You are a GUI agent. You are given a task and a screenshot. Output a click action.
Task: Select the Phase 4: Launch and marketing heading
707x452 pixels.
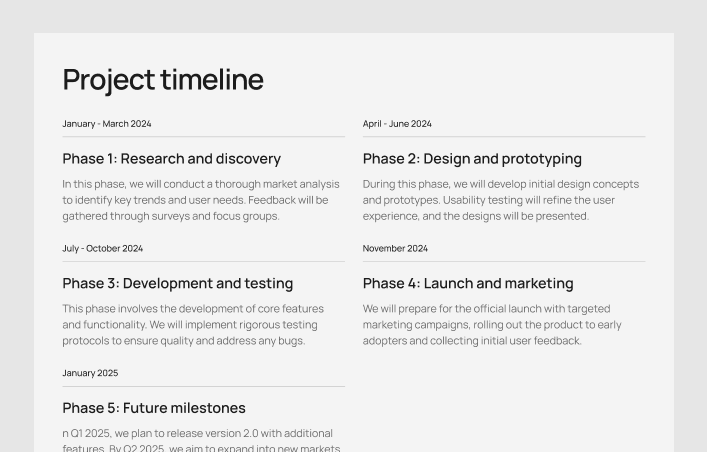click(468, 284)
